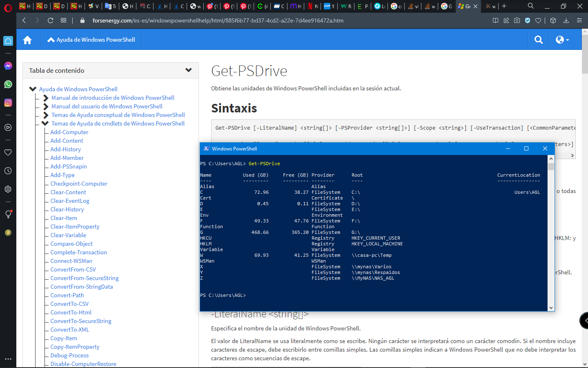Open the globe language dropdown

click(562, 40)
